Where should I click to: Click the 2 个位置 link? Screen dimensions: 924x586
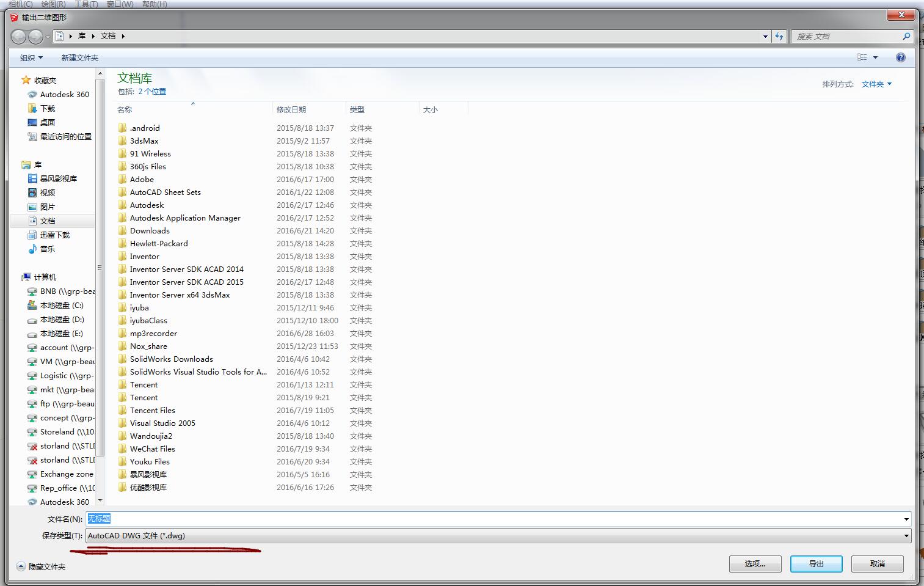[152, 92]
